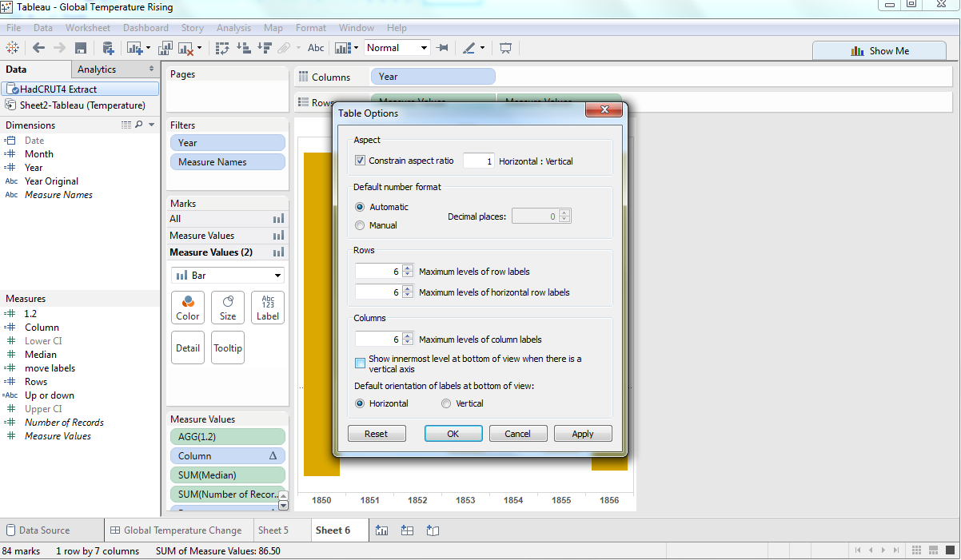Open the Bar mark type dropdown
This screenshot has width=961, height=560.
click(x=228, y=276)
